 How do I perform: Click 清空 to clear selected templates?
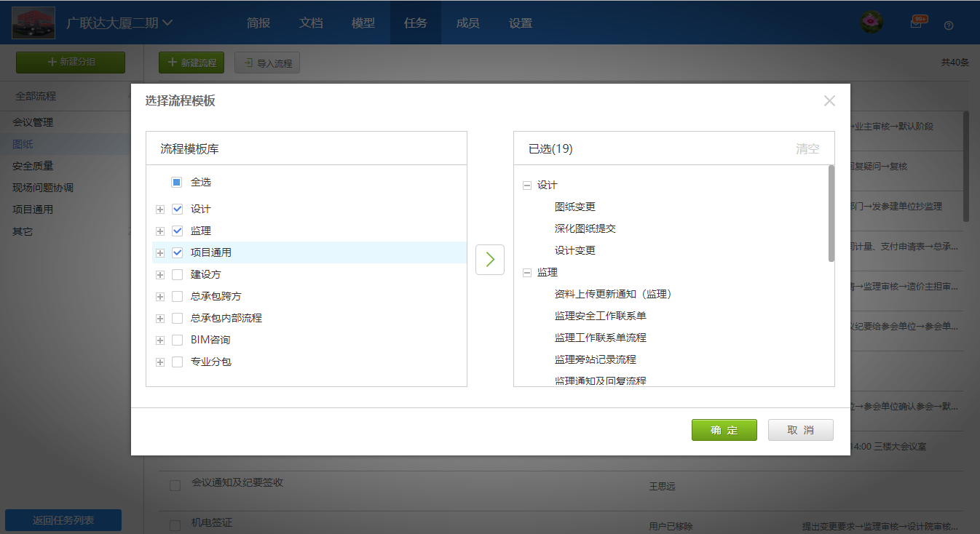[807, 149]
